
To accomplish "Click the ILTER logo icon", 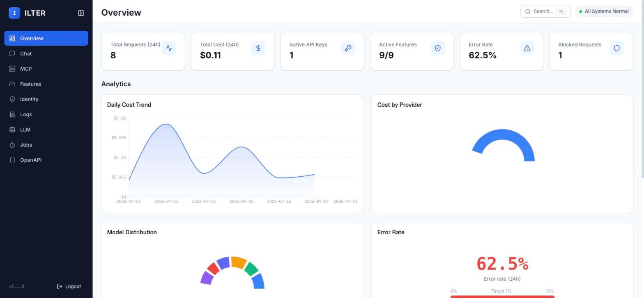I will (14, 13).
